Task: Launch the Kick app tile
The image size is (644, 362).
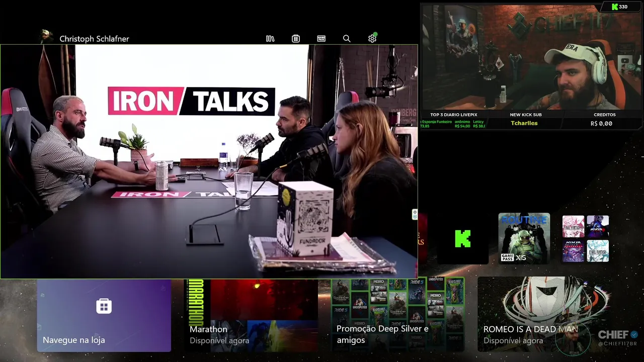Action: pos(463,239)
